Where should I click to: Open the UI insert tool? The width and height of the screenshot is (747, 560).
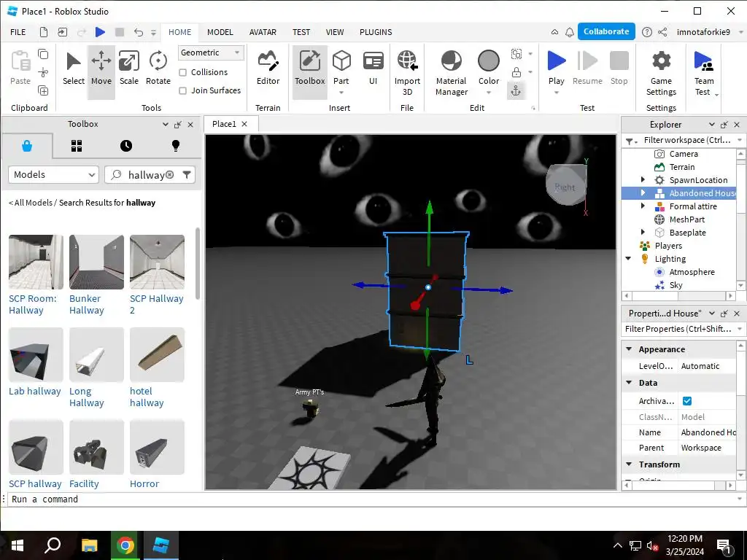click(x=373, y=69)
